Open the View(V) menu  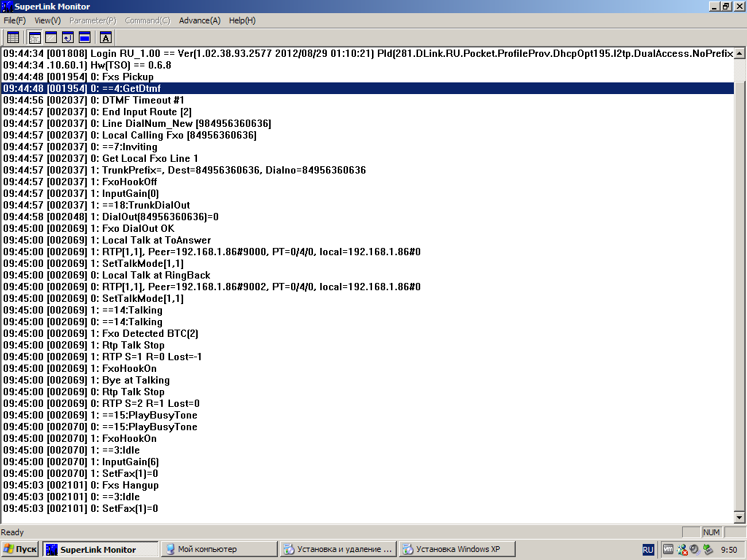pyautogui.click(x=47, y=20)
